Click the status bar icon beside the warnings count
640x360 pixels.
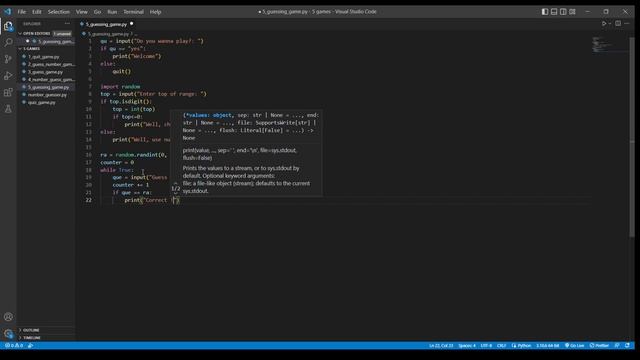pyautogui.click(x=31, y=345)
